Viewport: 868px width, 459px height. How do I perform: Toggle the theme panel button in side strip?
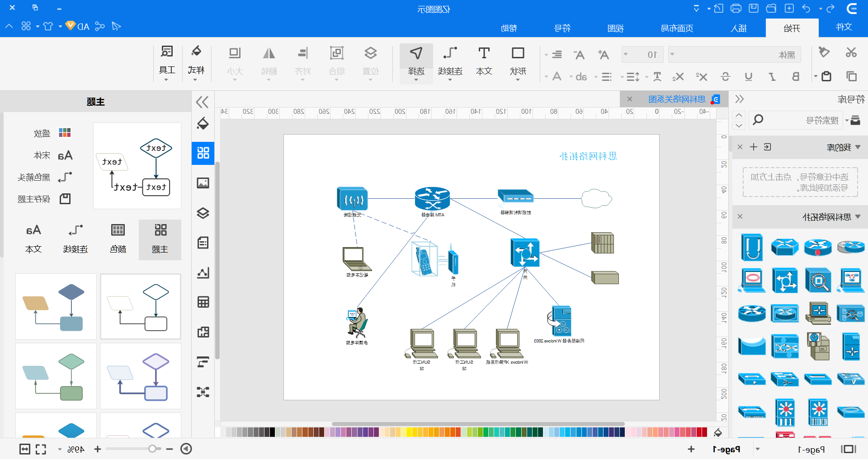click(x=203, y=153)
